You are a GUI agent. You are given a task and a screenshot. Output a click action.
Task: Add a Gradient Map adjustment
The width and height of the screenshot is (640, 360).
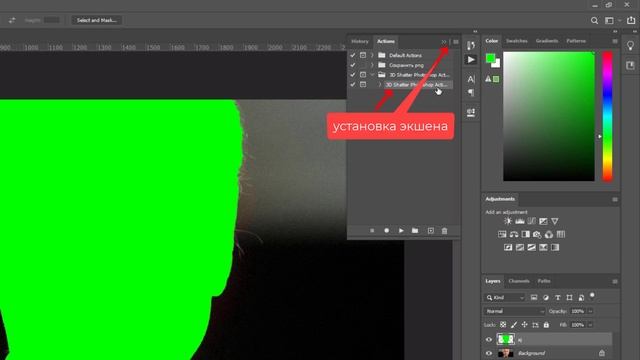(x=555, y=247)
